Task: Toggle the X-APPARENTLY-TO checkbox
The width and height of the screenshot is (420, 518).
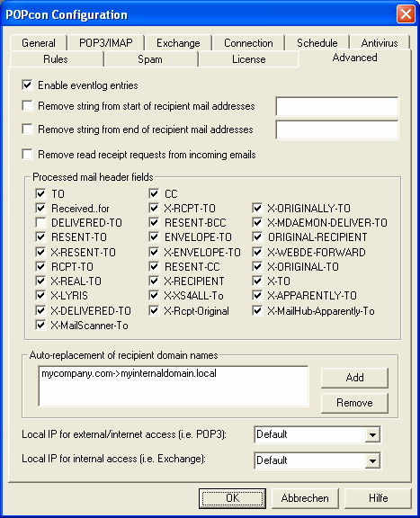Action: pos(257,295)
